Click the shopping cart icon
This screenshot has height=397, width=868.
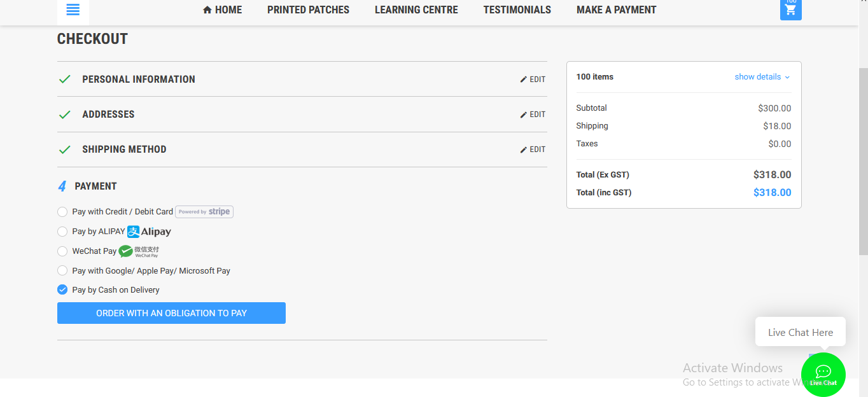tap(790, 10)
